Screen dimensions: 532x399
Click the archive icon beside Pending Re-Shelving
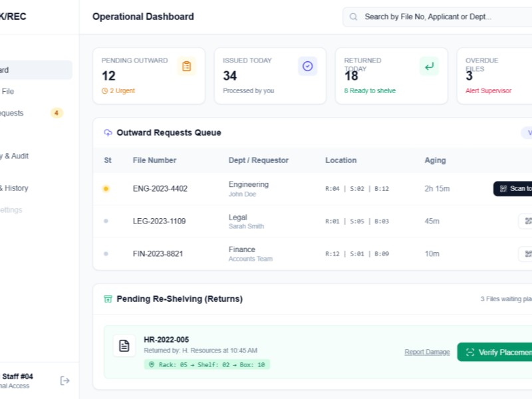point(108,299)
